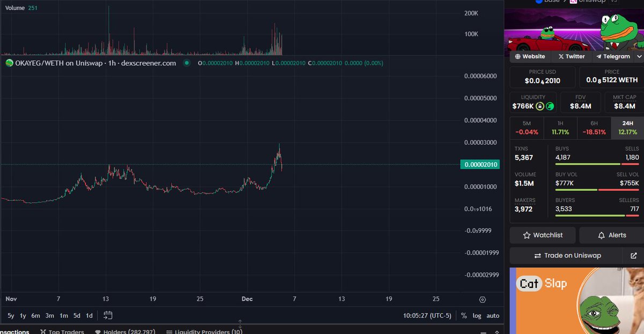Click the SELLERS 717 value

(634, 209)
